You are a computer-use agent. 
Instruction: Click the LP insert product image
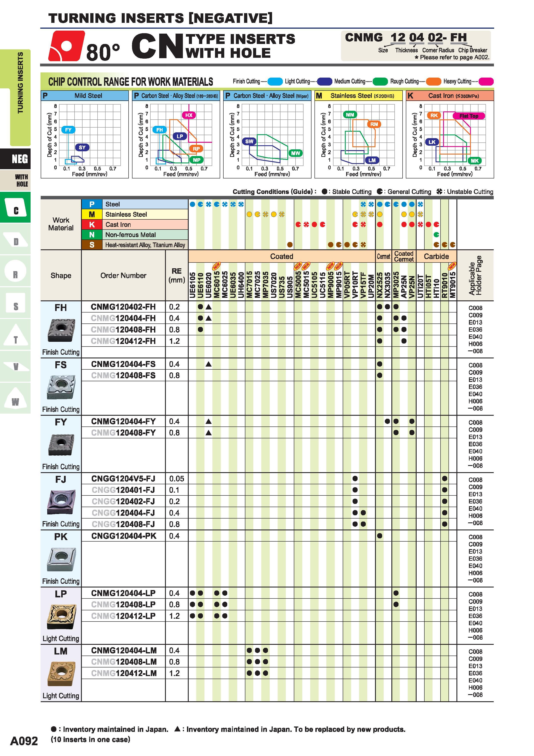point(61,617)
